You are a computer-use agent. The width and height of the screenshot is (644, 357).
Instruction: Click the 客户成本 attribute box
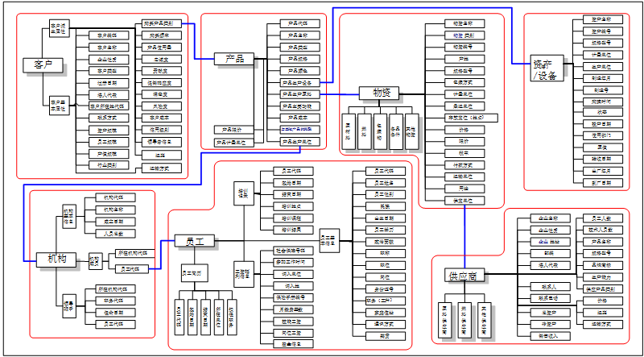click(x=162, y=118)
